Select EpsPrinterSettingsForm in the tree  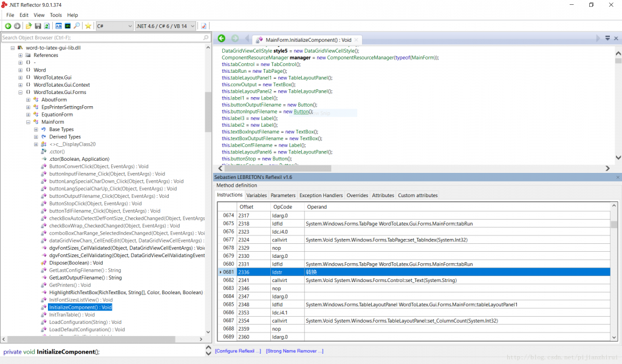(67, 107)
